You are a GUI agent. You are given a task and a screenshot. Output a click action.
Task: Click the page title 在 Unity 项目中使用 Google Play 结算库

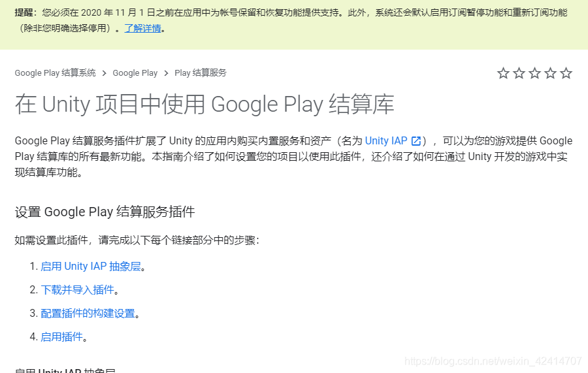pos(204,105)
